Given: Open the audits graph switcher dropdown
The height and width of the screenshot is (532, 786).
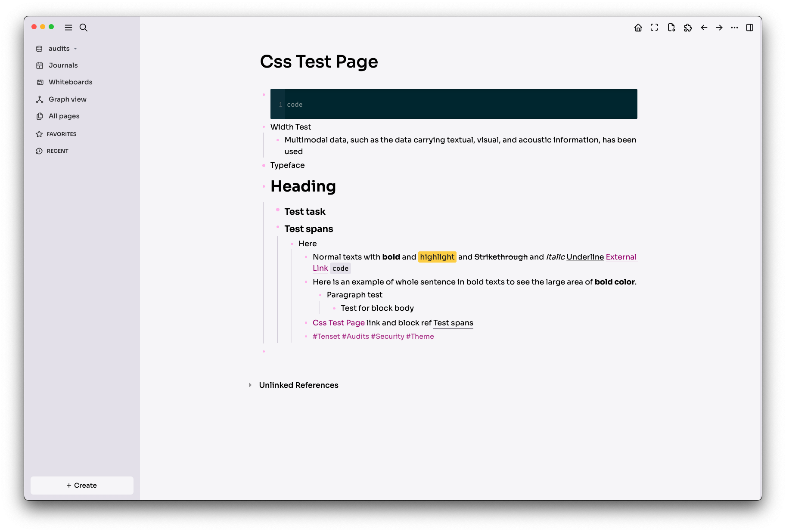Looking at the screenshot, I should (75, 48).
